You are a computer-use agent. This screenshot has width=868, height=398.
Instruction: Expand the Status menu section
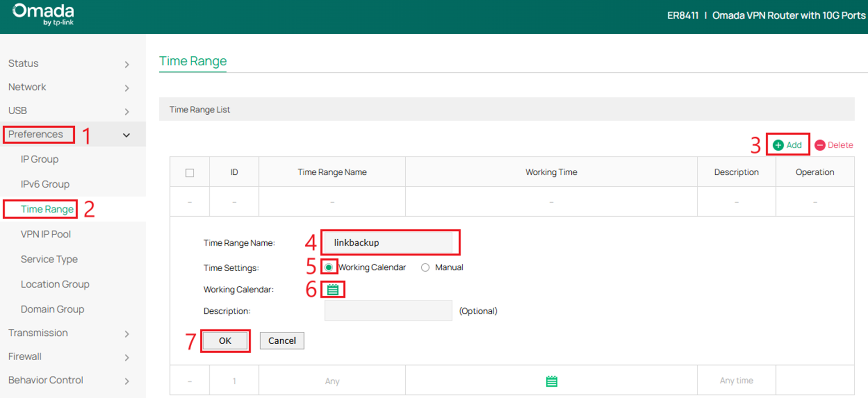click(x=127, y=64)
